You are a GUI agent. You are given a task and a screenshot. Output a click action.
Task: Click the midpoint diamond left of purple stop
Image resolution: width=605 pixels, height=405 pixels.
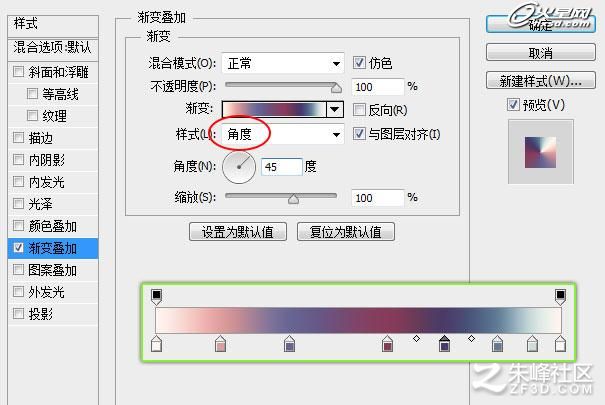point(416,338)
